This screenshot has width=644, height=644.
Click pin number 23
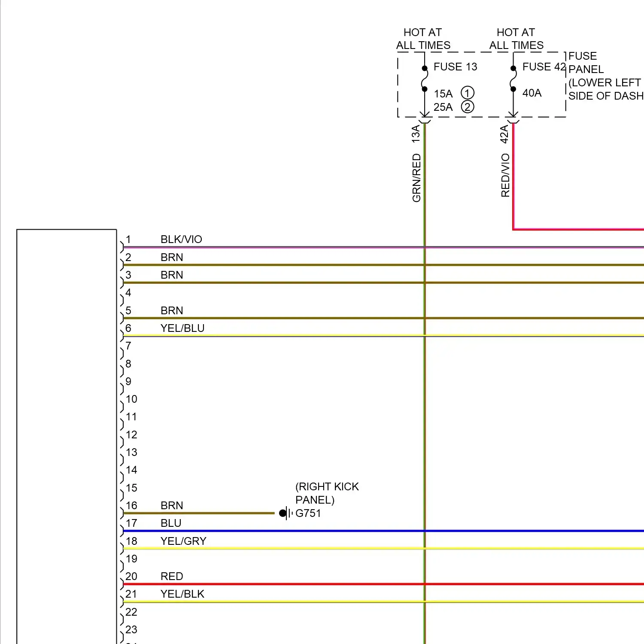[x=131, y=629]
